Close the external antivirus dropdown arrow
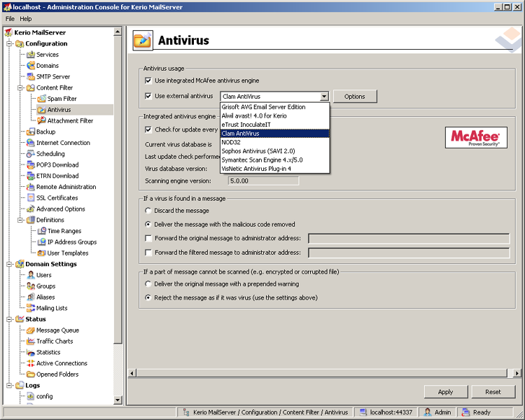Image resolution: width=525 pixels, height=420 pixels. click(324, 97)
